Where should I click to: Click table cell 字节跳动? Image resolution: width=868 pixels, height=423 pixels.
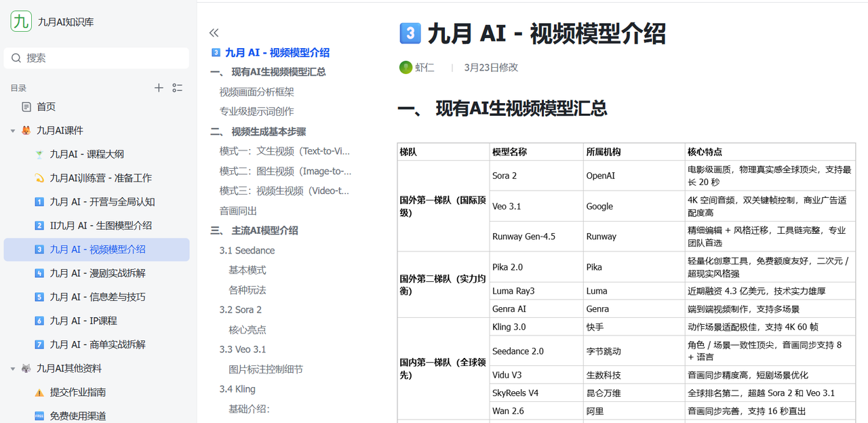(x=604, y=351)
